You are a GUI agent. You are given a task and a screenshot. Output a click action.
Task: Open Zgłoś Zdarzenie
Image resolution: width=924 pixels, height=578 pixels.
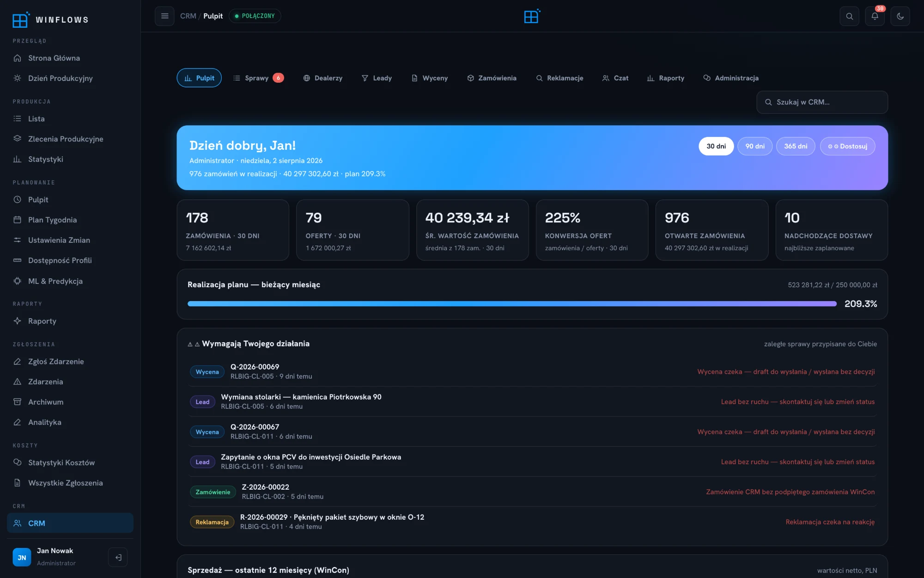tap(70, 362)
